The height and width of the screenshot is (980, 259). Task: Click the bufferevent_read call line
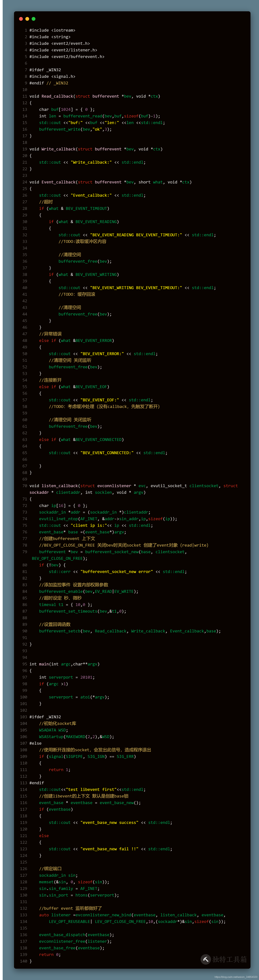click(100, 116)
